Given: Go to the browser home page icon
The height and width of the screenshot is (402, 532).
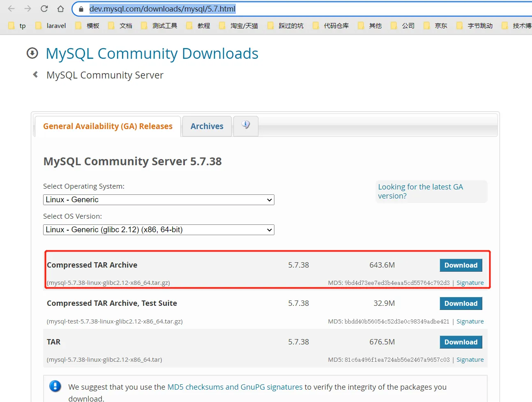Looking at the screenshot, I should pos(60,9).
